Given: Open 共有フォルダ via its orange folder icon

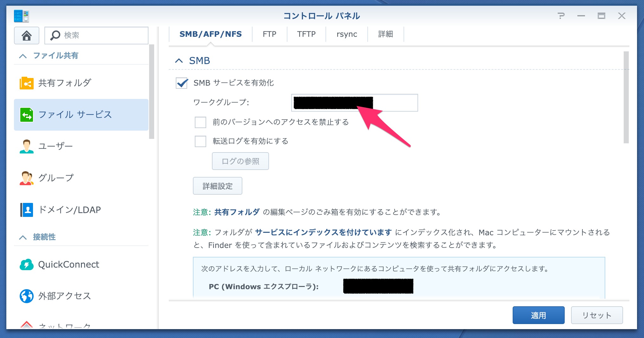Looking at the screenshot, I should point(27,83).
